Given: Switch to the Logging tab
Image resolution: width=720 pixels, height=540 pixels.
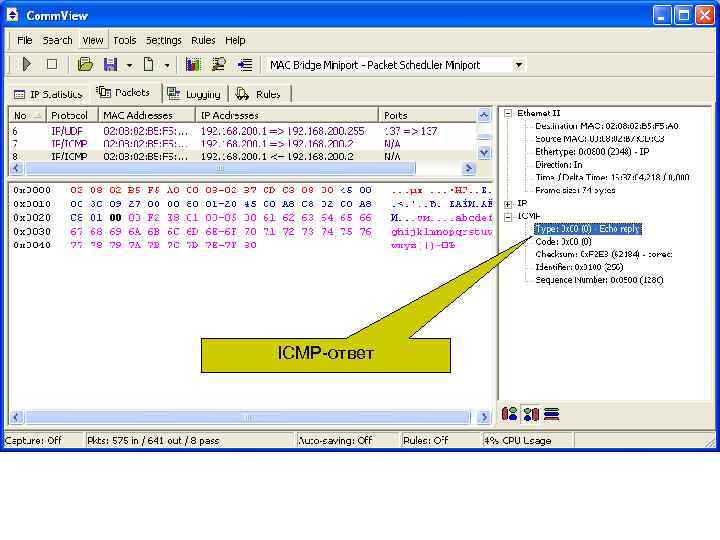Looking at the screenshot, I should (x=195, y=94).
